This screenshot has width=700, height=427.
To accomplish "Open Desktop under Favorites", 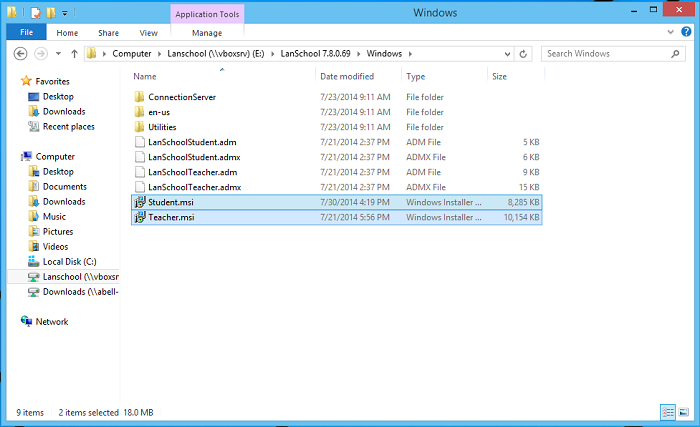I will (x=58, y=96).
